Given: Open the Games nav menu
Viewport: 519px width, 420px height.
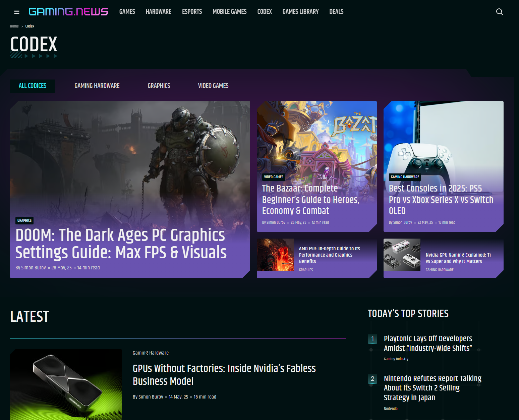Looking at the screenshot, I should (x=127, y=12).
